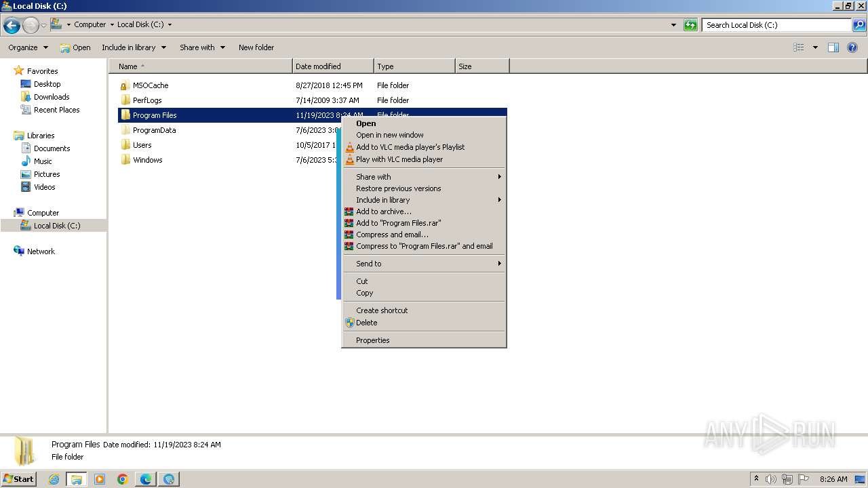Click the Action Center flag icon
This screenshot has height=488, width=868.
click(804, 479)
